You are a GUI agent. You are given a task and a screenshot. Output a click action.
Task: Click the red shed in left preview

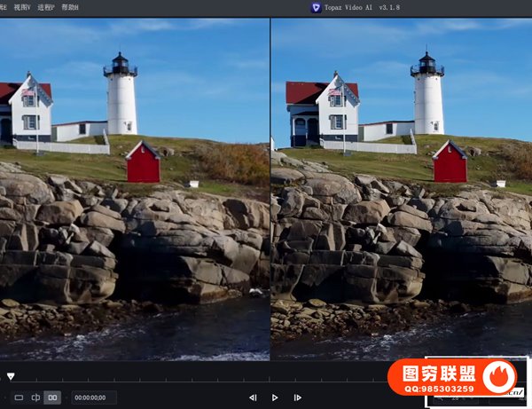click(143, 163)
